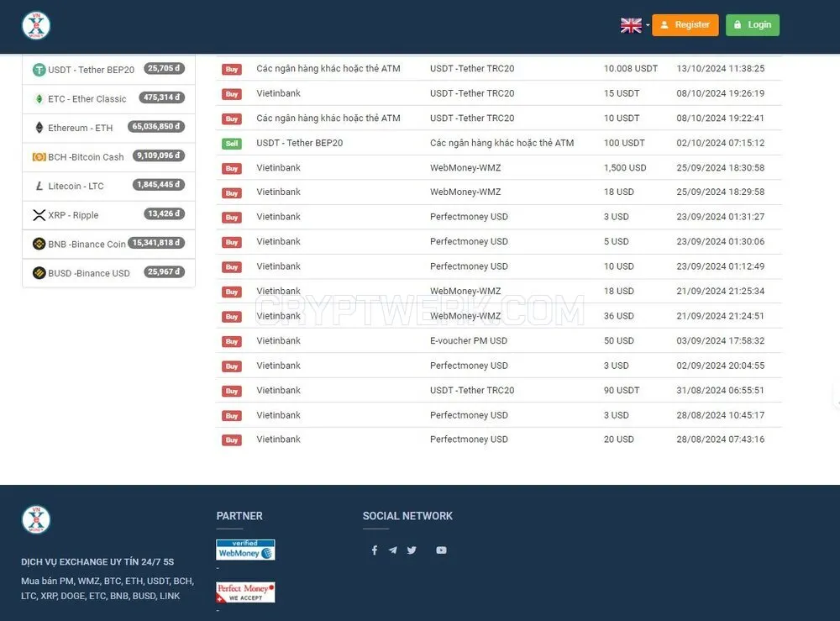The height and width of the screenshot is (621, 840).
Task: Open the Telegram social link
Action: pyautogui.click(x=392, y=550)
